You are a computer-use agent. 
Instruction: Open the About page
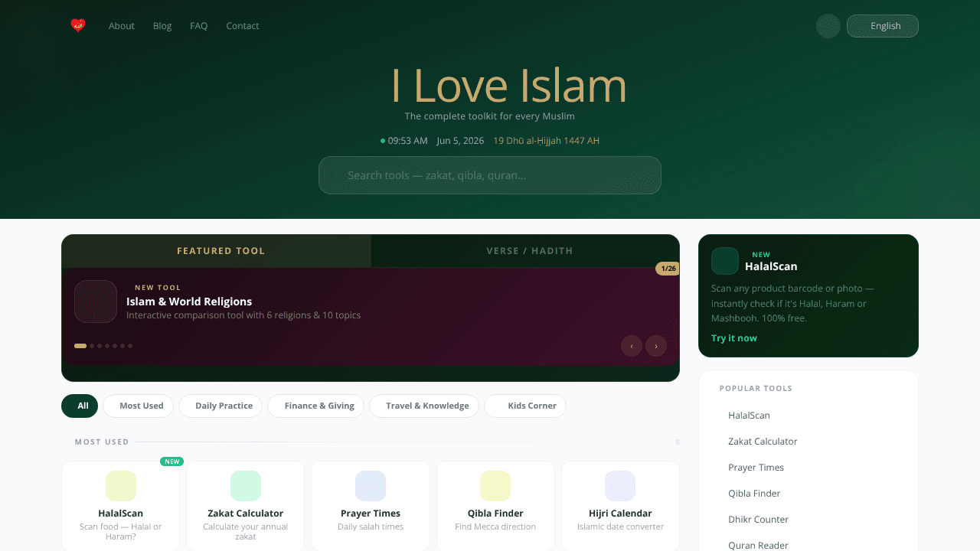coord(121,26)
